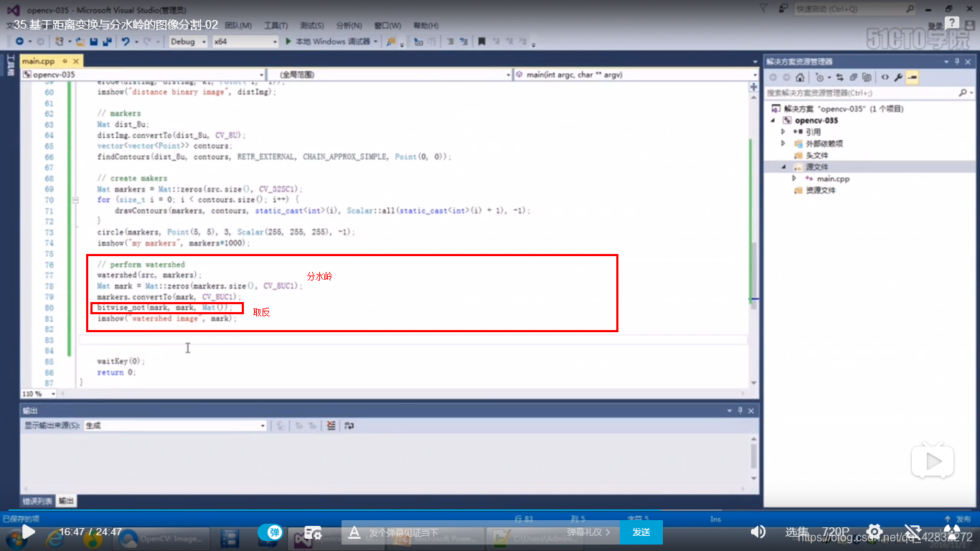Click clear all output icon

[x=331, y=425]
